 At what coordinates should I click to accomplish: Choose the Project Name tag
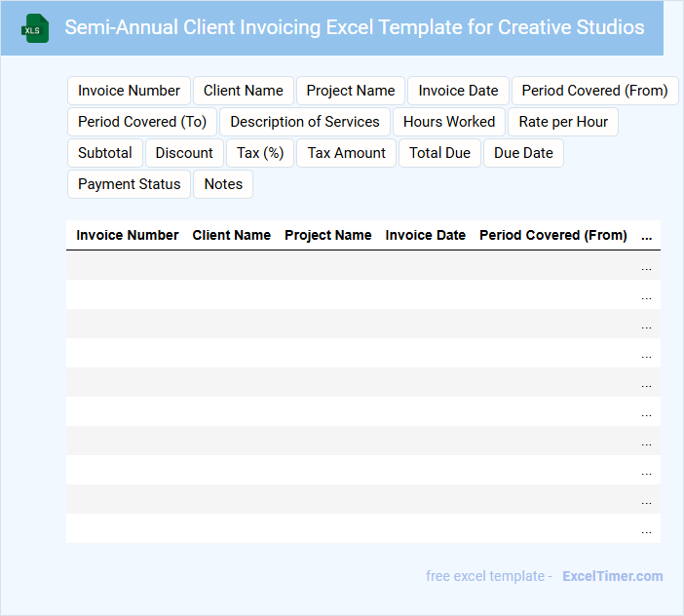tap(351, 91)
